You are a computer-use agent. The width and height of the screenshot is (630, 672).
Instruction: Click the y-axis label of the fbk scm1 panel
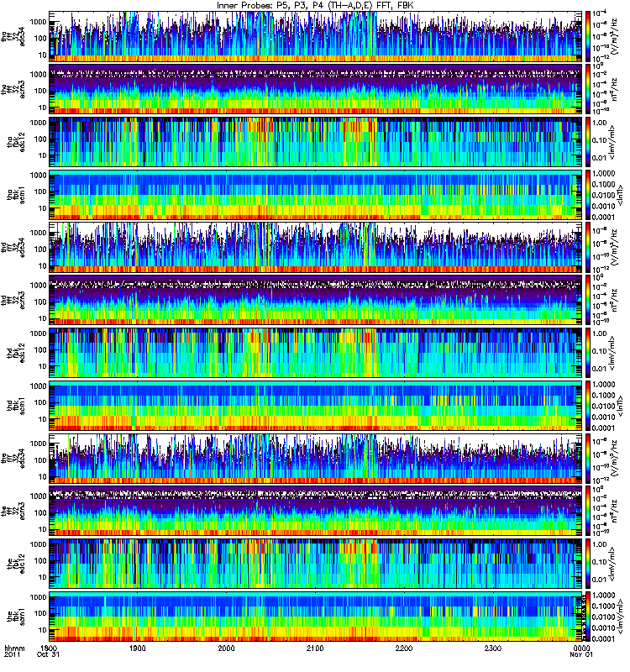tap(15, 617)
